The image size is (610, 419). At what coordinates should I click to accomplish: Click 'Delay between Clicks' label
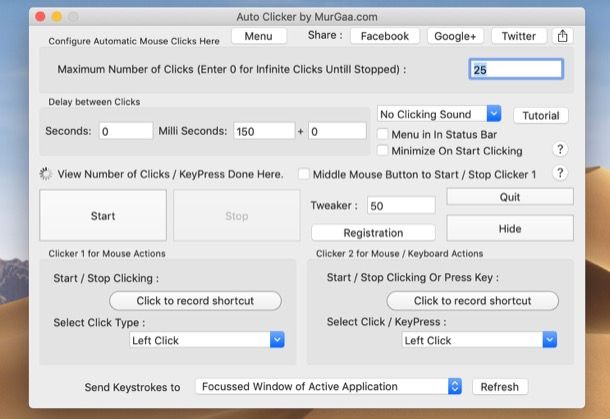click(x=94, y=102)
